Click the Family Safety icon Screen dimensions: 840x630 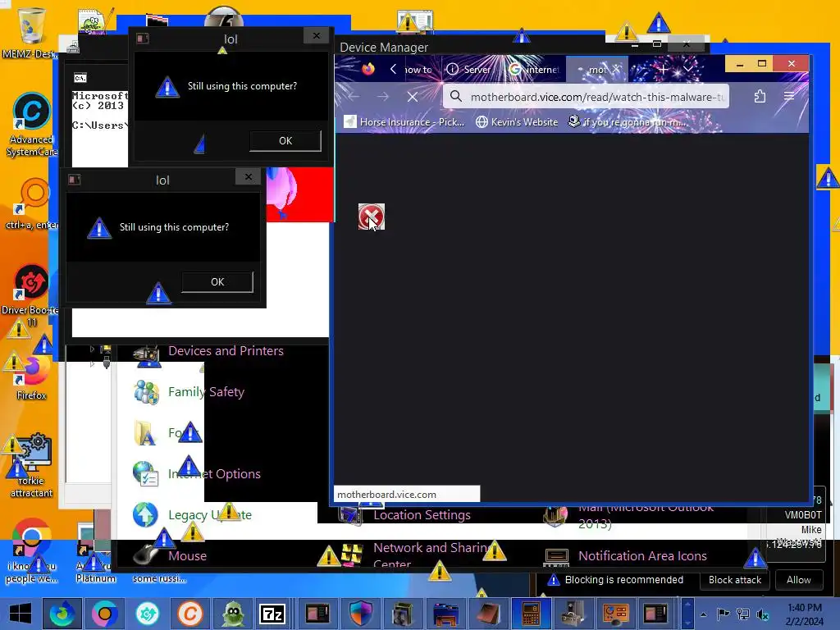(x=146, y=392)
